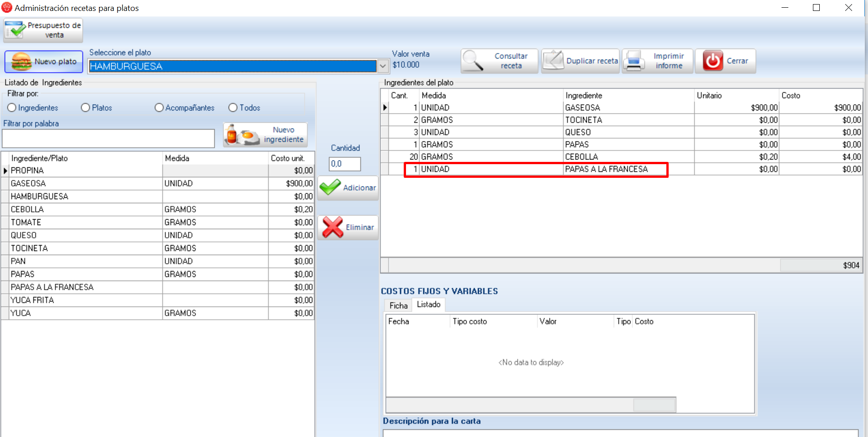
Task: Open the Listado tab
Action: [x=428, y=305]
